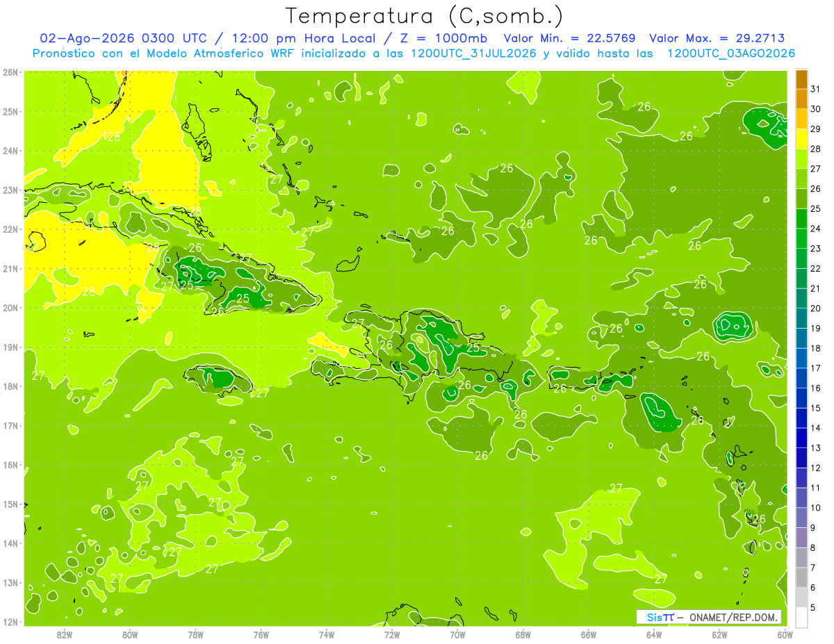Click the 16N latitude axis label
The height and width of the screenshot is (644, 834).
(10, 465)
